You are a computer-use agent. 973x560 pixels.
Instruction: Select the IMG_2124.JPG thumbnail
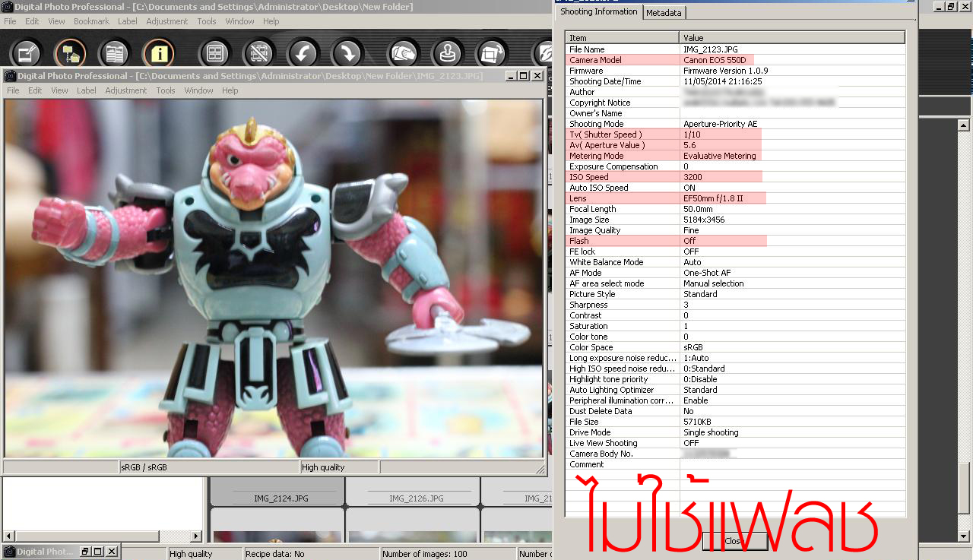click(x=280, y=498)
